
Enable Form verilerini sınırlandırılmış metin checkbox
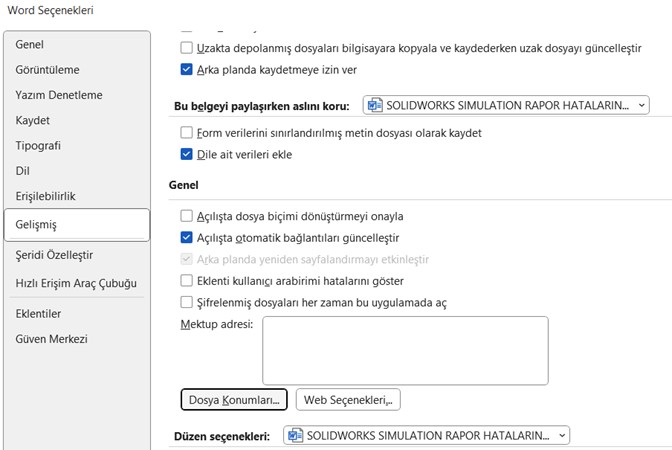tap(186, 132)
